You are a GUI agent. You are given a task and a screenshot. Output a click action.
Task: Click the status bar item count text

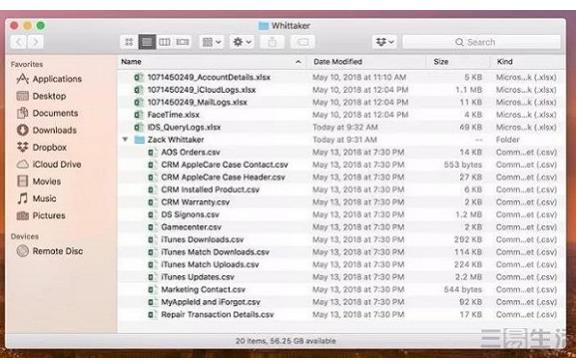tap(286, 341)
